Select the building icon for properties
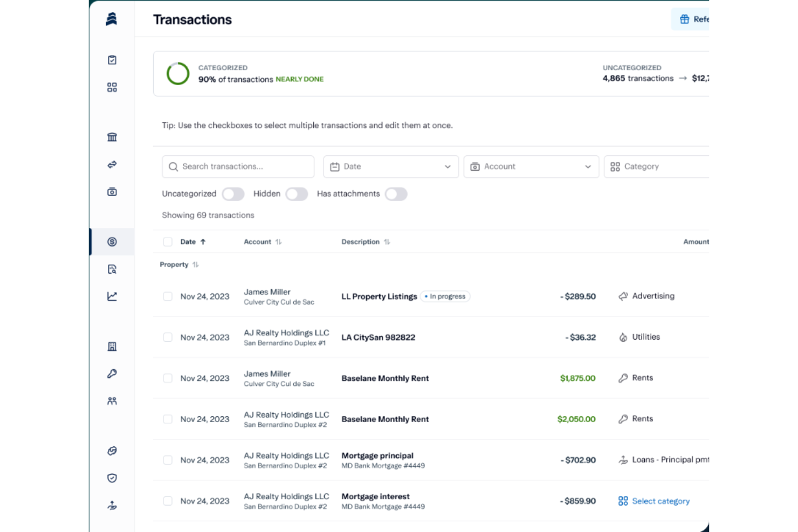 point(112,347)
